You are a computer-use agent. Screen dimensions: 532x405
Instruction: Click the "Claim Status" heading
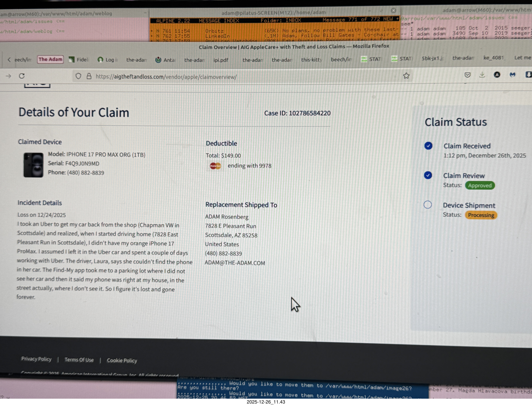[x=456, y=122]
